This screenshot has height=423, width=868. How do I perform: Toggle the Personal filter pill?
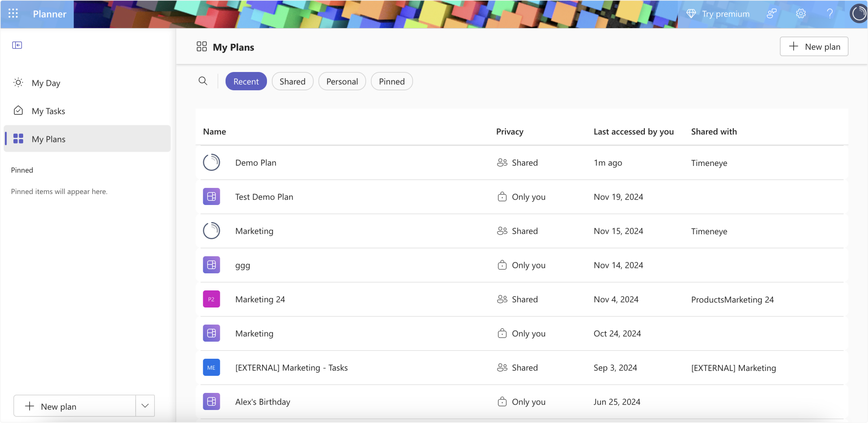(342, 81)
